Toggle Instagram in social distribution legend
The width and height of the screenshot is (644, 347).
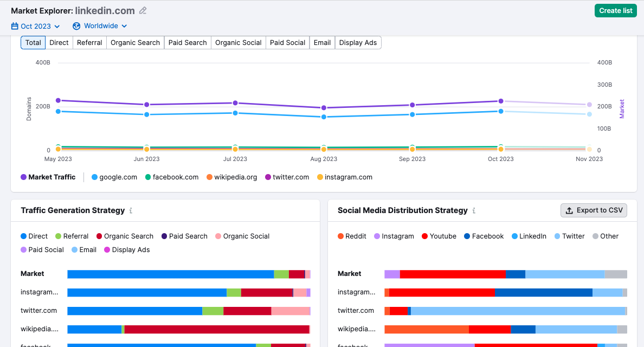click(394, 236)
